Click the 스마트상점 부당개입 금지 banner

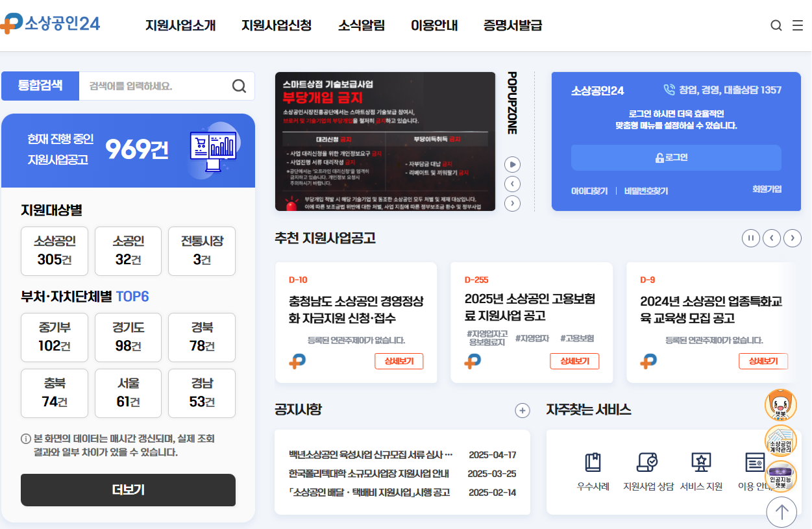385,141
